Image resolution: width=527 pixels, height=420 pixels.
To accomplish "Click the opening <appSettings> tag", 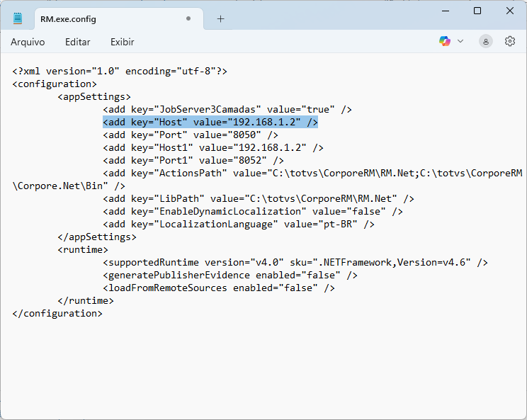I will tap(94, 97).
